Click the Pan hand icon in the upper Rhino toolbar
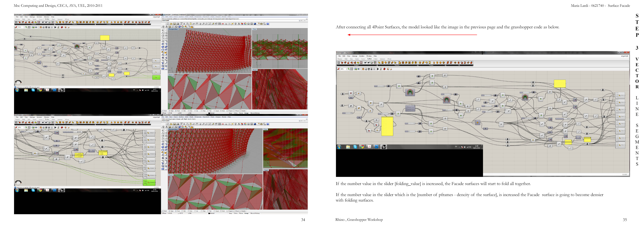The width and height of the screenshot is (644, 228). [x=197, y=24]
